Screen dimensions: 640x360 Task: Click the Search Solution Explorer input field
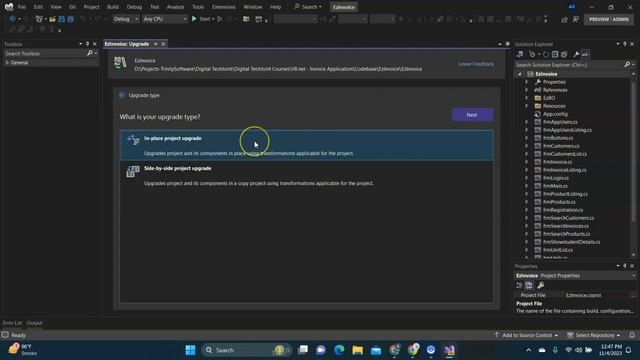569,64
